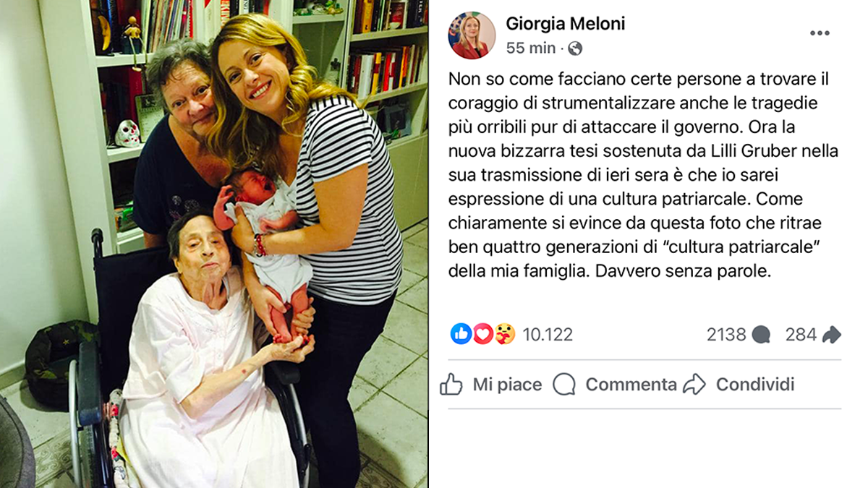868x488 pixels.
Task: Click the blue Like reaction icon
Action: 461,334
